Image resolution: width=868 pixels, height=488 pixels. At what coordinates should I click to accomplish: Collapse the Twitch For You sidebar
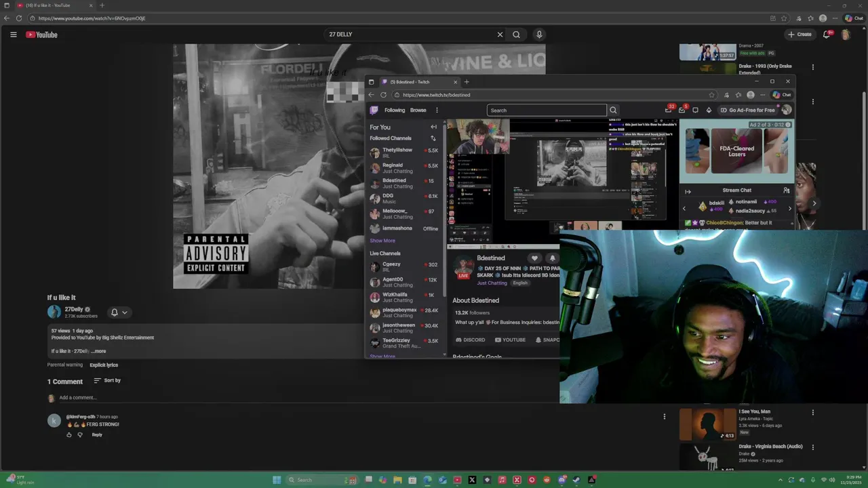tap(433, 127)
